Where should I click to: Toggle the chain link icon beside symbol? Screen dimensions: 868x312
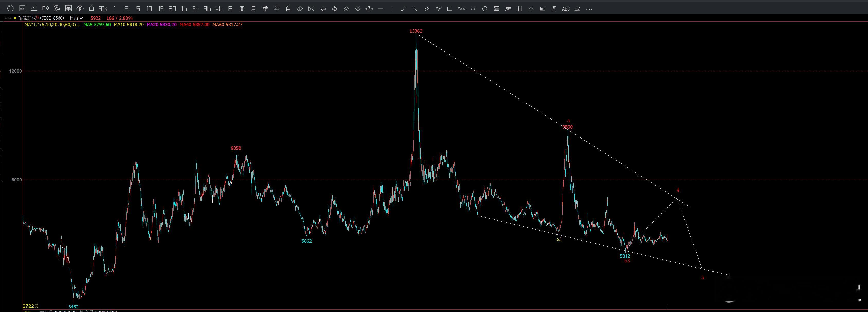tap(7, 18)
